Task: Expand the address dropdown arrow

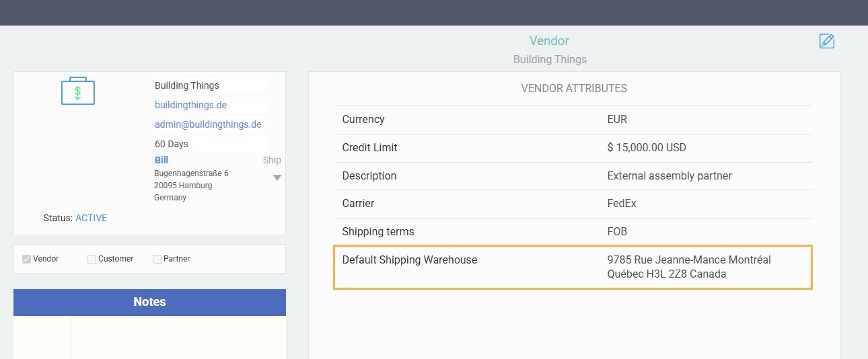Action: (277, 177)
